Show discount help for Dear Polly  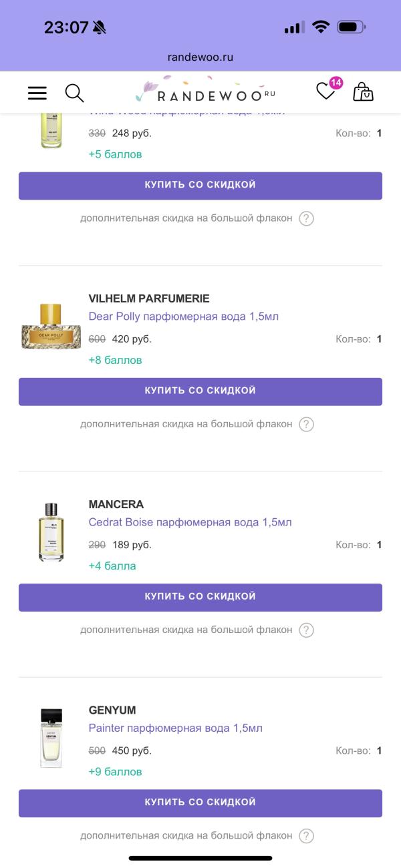306,424
